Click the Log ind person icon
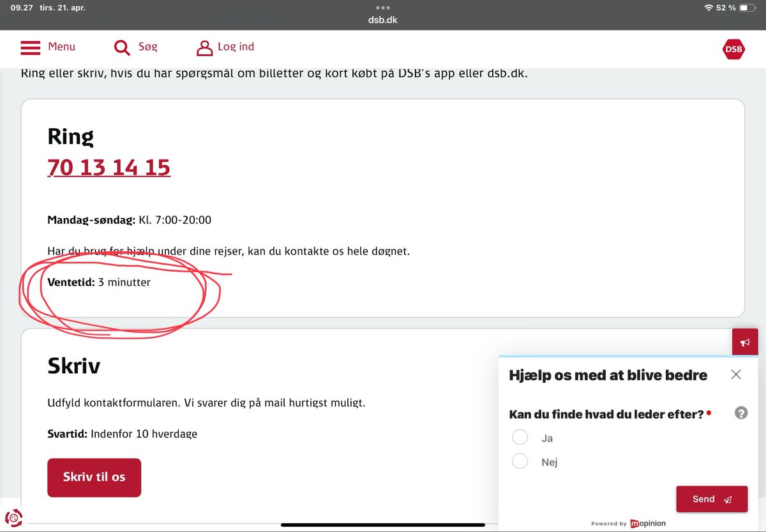Screen dimensions: 766x532 coord(204,48)
